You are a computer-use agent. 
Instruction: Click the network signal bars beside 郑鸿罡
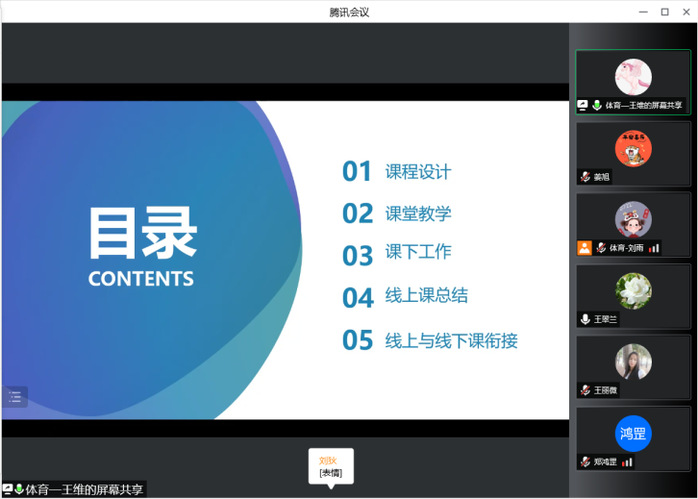[x=627, y=462]
